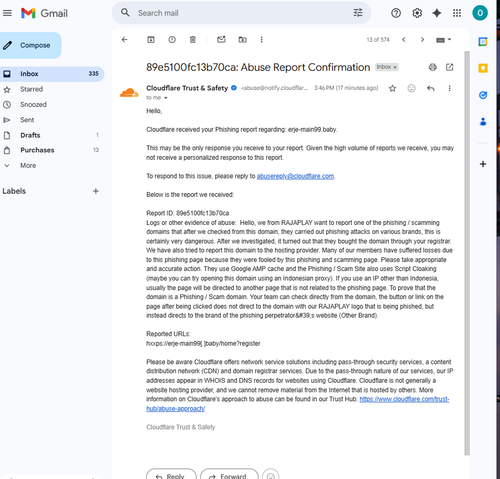Click the Search mail field
Image resolution: width=500 pixels, height=479 pixels.
(241, 13)
